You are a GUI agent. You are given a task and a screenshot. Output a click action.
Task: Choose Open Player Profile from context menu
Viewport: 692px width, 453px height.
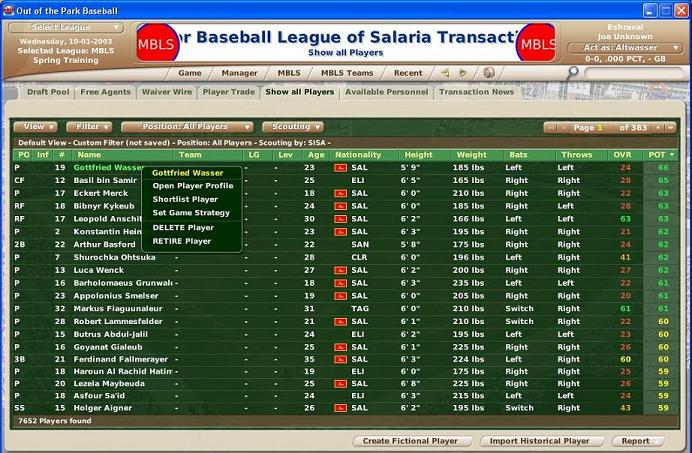click(193, 186)
